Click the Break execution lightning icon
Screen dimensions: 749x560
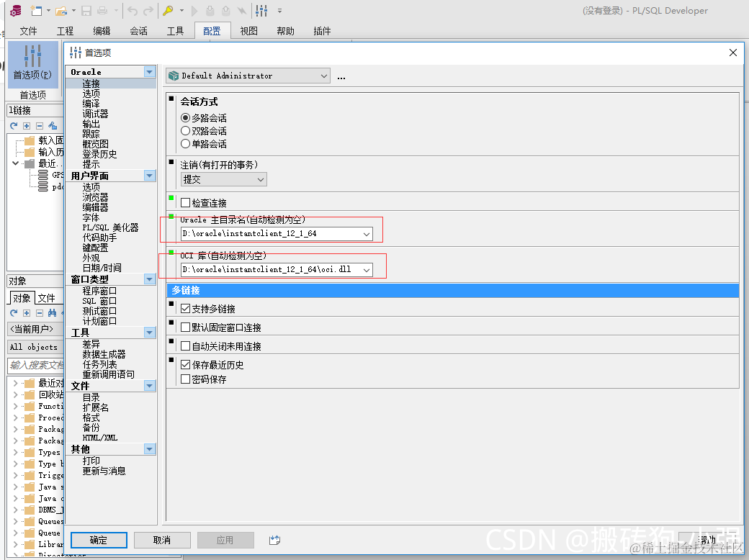tap(242, 10)
